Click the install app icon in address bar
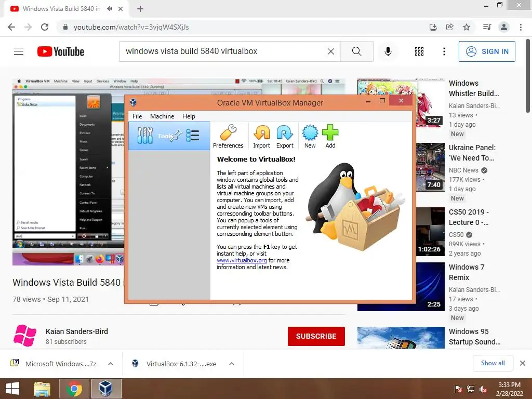532x399 pixels. coord(433,27)
